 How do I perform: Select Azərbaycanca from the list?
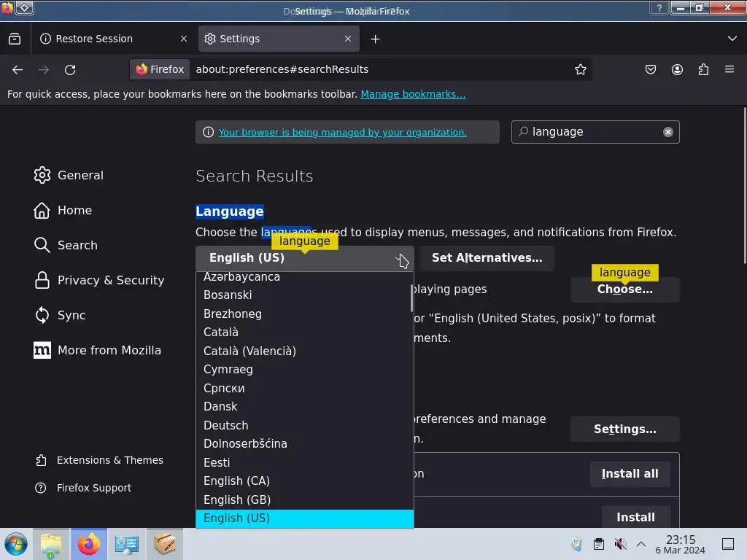(x=304, y=277)
